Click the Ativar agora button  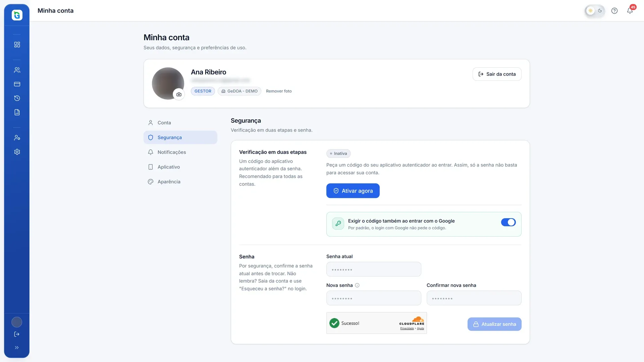353,191
